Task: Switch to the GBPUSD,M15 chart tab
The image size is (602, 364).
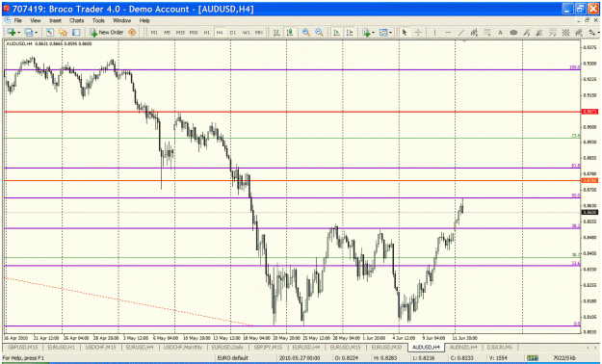Action: pos(23,347)
